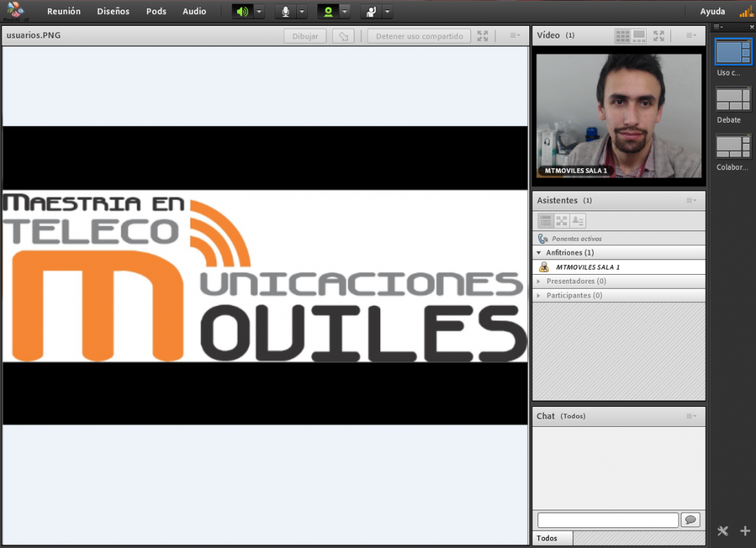Screen dimensions: 756x548
Task: Turn off the webcam
Action: (x=328, y=11)
